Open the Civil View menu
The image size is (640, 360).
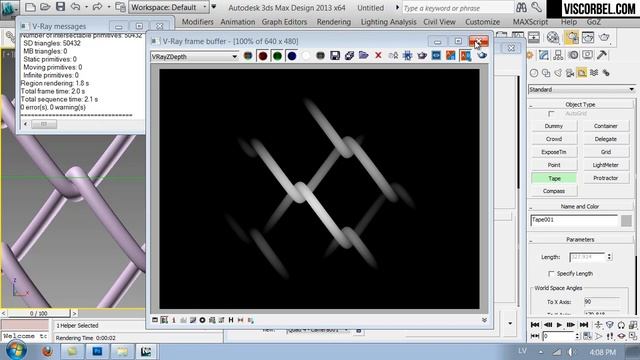click(x=439, y=22)
